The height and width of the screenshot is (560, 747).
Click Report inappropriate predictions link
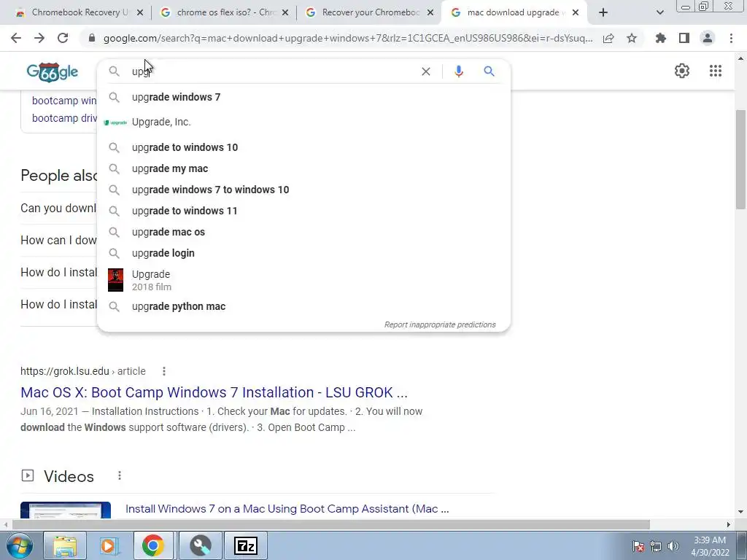point(440,324)
